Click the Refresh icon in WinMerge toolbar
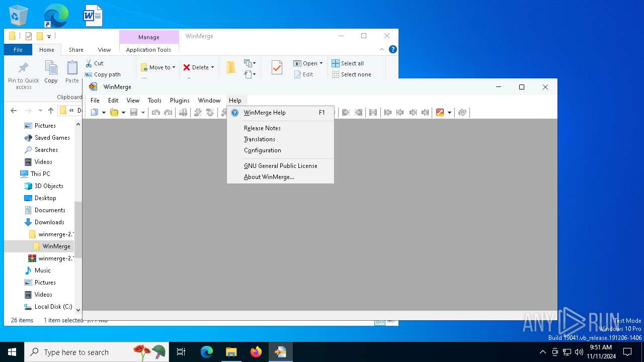The height and width of the screenshot is (362, 644). [462, 113]
